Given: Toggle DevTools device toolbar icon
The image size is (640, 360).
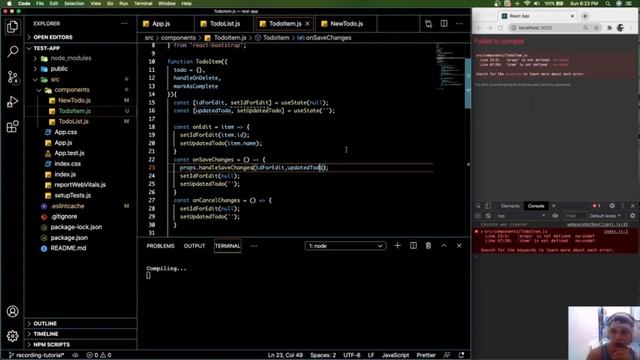Looking at the screenshot, I should tap(488, 206).
